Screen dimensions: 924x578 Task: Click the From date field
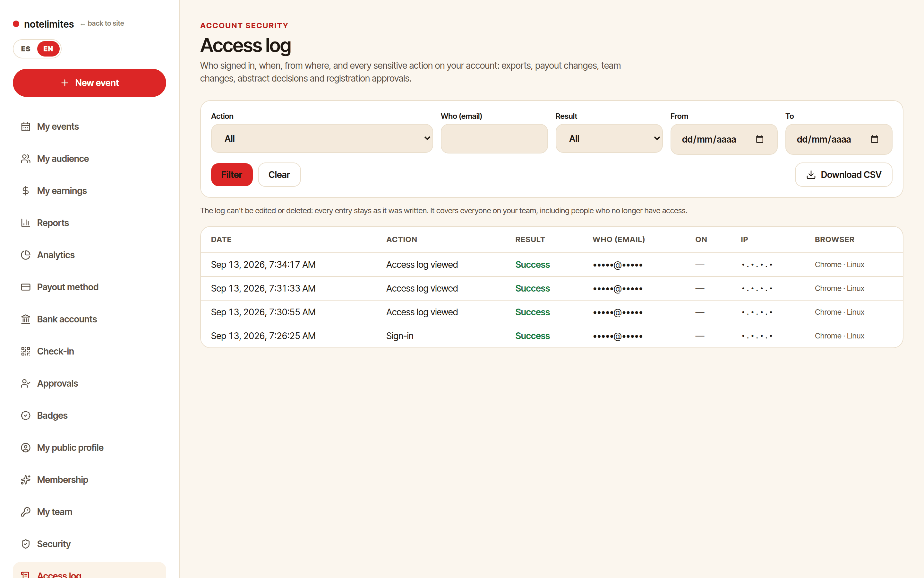tap(723, 139)
